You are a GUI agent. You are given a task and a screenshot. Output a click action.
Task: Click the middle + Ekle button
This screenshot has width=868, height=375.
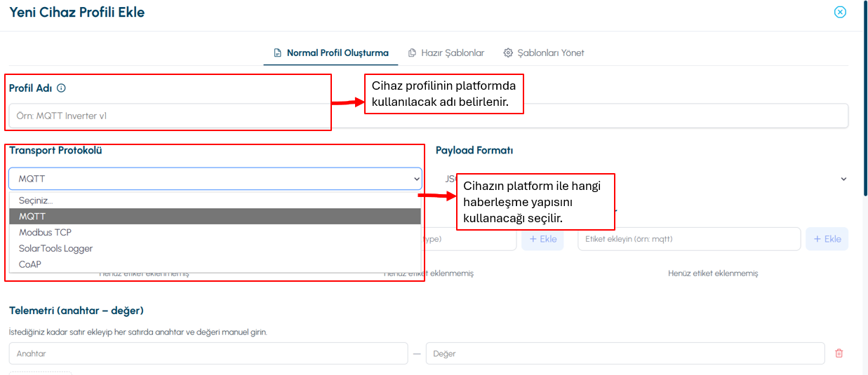tap(542, 239)
